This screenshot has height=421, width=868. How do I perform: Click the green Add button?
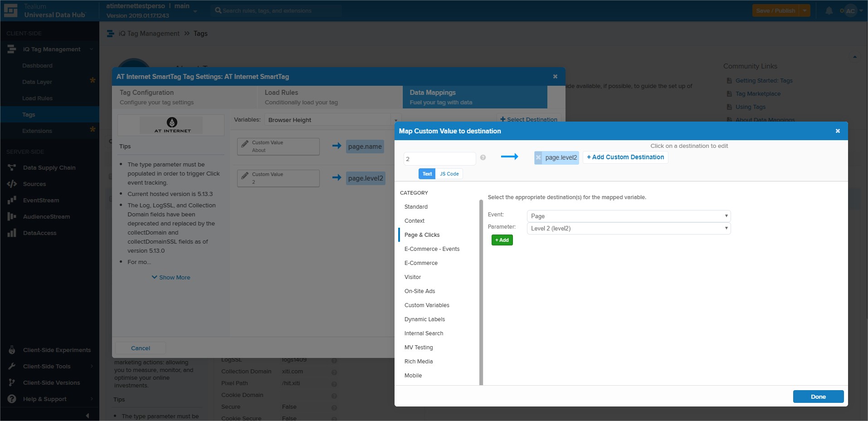pos(502,240)
